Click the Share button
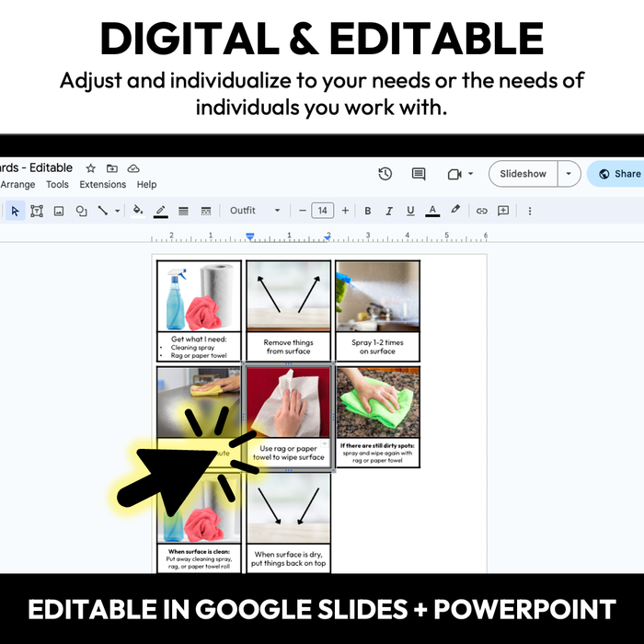The image size is (644, 644). point(618,174)
